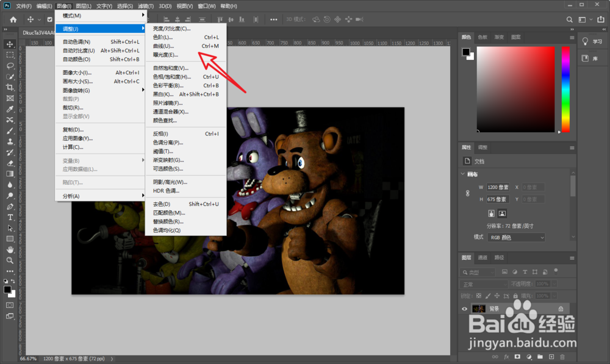
Task: Click the delete layer trash icon
Action: tap(562, 357)
